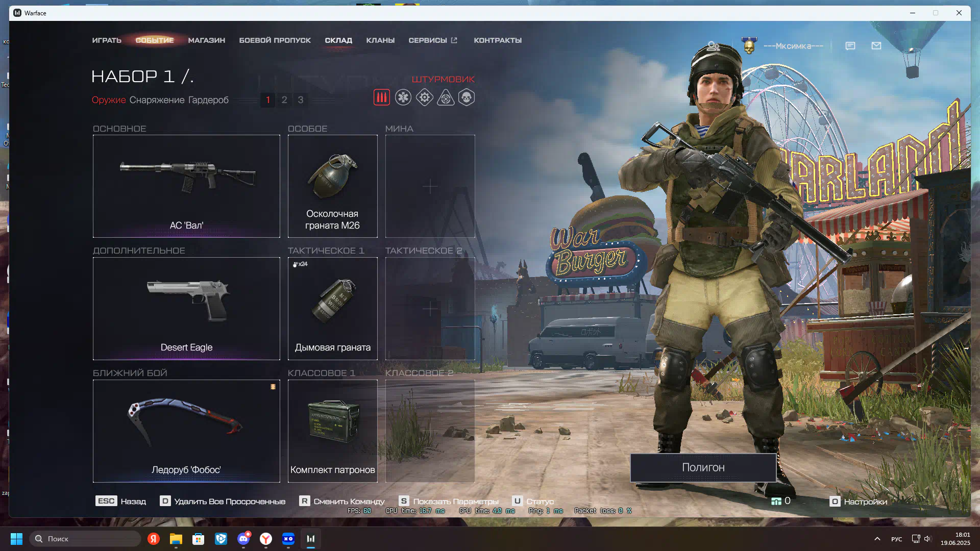This screenshot has height=551, width=980.
Task: Select loadout set 1
Action: (x=268, y=100)
